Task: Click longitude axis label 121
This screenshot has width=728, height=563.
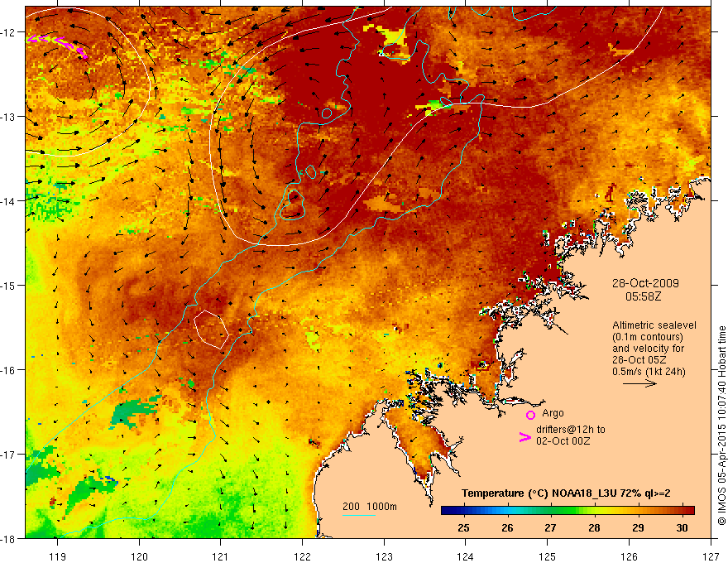Action: (220, 556)
